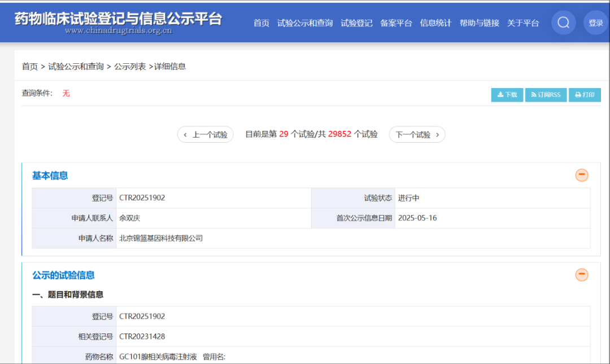Screen dimensions: 610x364
Task: Collapse the 基本信息 section
Action: 582,175
